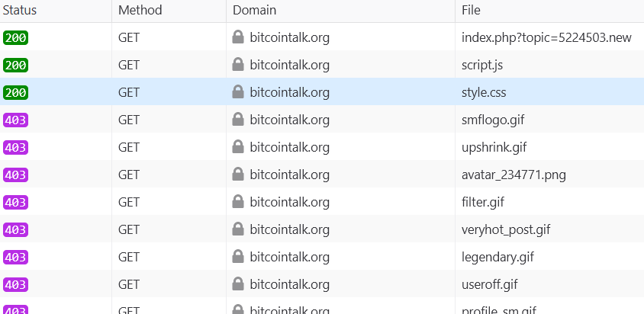Click the 200 status badge for script.js
Image resolution: width=644 pixels, height=314 pixels.
pos(15,66)
